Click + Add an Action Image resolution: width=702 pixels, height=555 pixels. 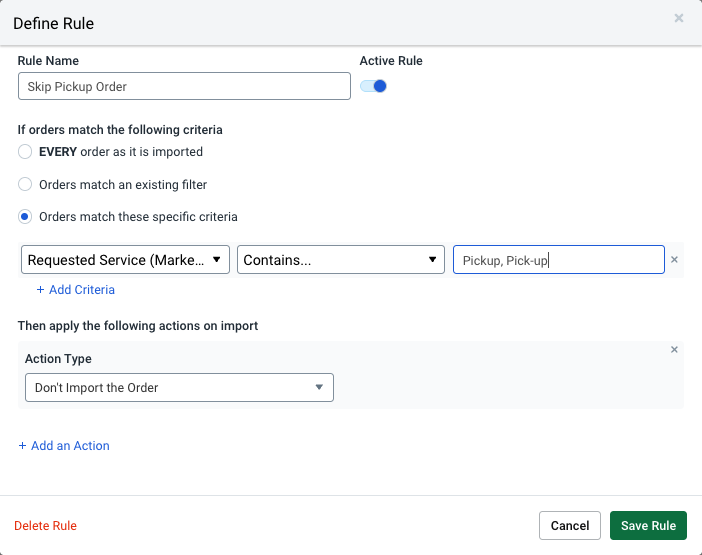click(64, 446)
